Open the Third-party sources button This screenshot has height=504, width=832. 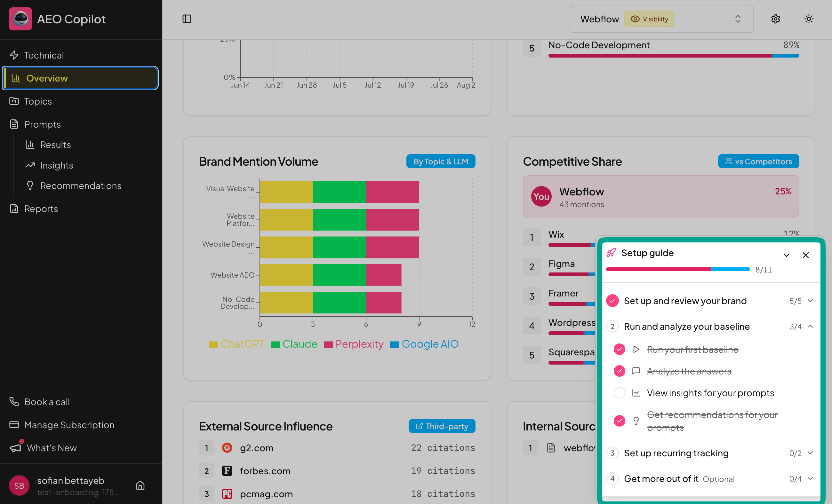click(x=442, y=426)
